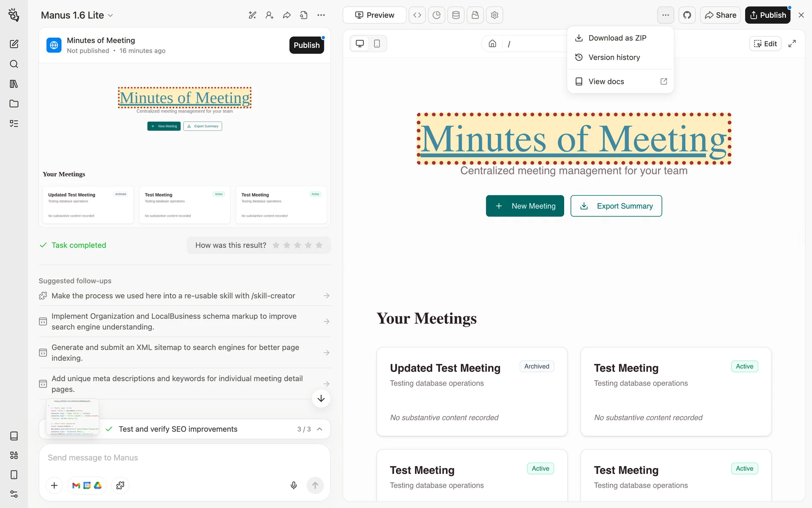812x508 pixels.
Task: Rate result with the fifth star
Action: pyautogui.click(x=319, y=245)
